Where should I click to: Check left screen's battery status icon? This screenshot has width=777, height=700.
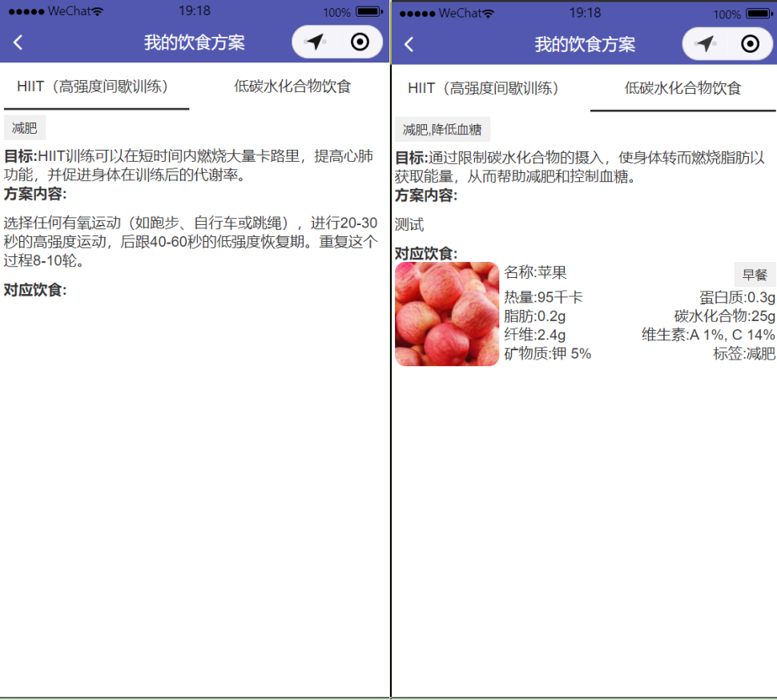point(369,11)
